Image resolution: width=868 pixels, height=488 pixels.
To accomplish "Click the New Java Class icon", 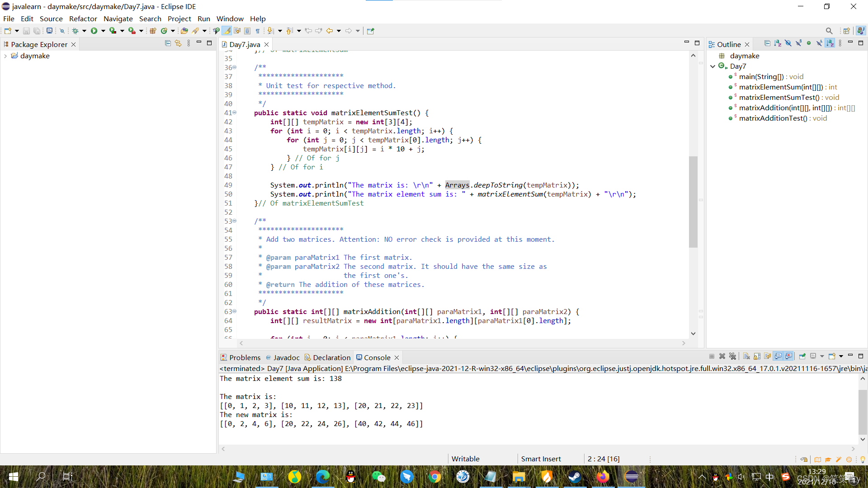I will point(164,31).
